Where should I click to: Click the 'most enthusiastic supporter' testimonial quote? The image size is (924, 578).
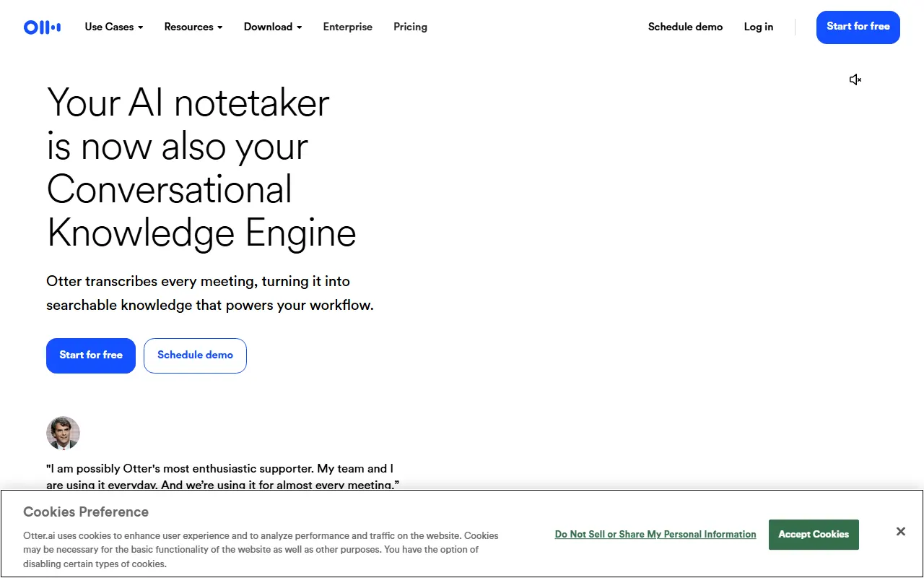[x=223, y=477]
